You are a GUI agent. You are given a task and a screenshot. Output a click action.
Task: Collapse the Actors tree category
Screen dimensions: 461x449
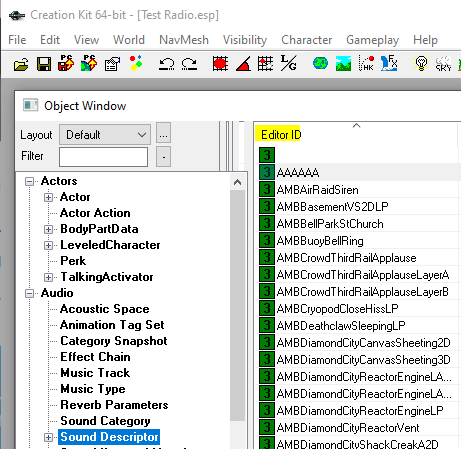click(29, 181)
